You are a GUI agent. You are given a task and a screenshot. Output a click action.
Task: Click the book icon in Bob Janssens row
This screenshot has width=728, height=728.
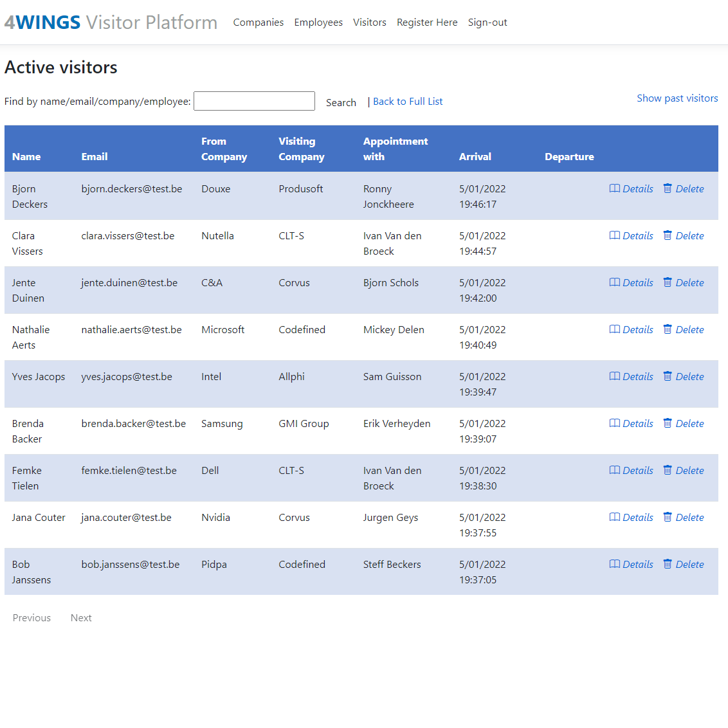coord(614,563)
